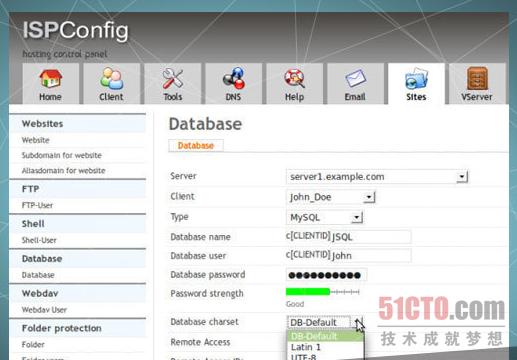Open the Help lifebuoy icon
This screenshot has height=360, width=517.
(294, 78)
